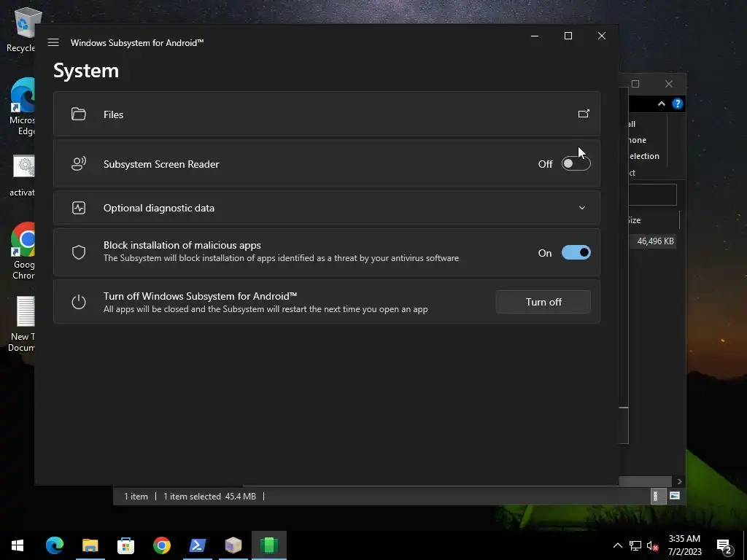Close the Windows Subsystem for Android window

602,36
